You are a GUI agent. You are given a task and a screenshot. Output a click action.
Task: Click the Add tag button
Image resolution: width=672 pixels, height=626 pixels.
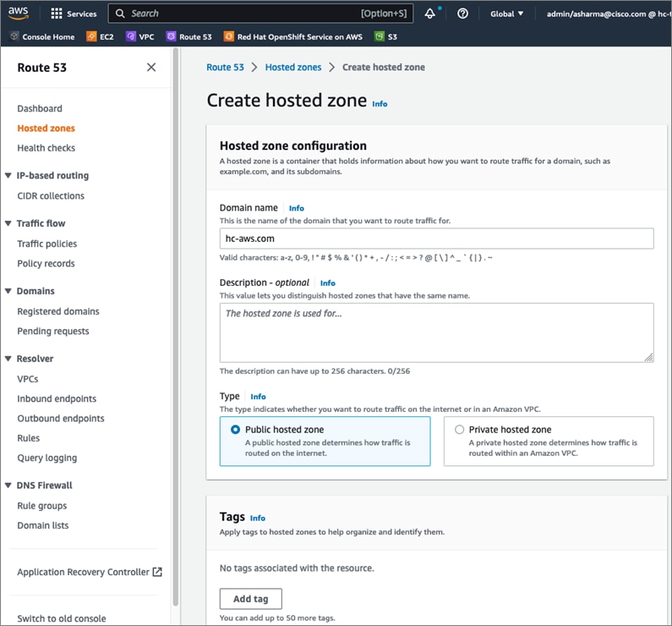click(x=250, y=599)
